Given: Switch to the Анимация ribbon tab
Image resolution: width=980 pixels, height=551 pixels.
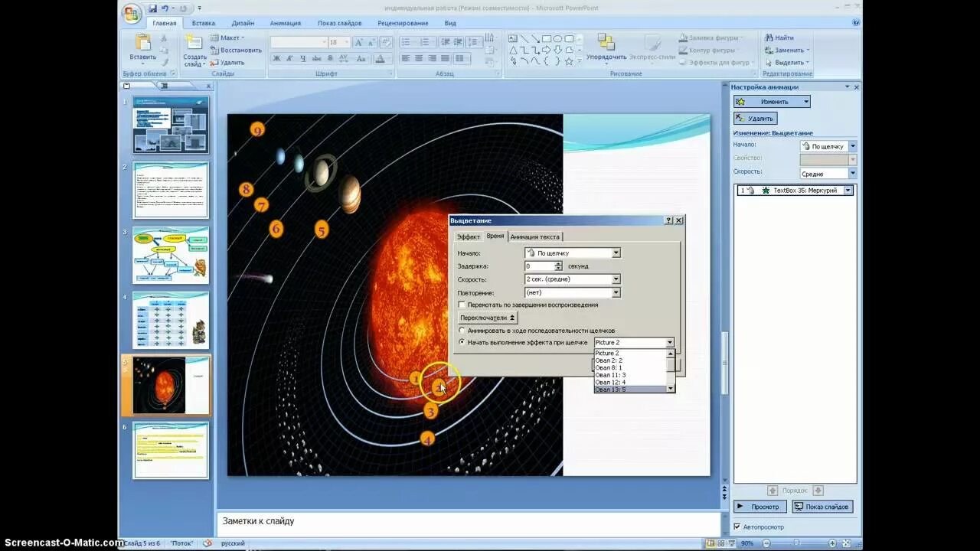Looking at the screenshot, I should click(286, 23).
